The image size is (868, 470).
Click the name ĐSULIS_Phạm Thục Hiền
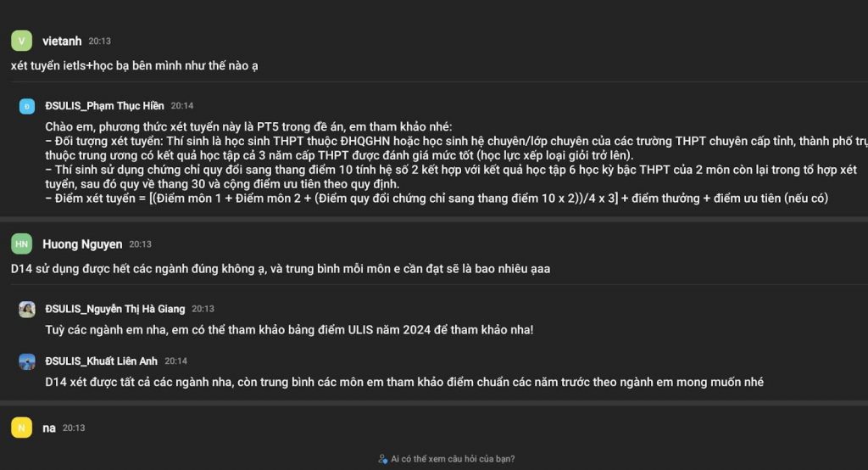[104, 106]
